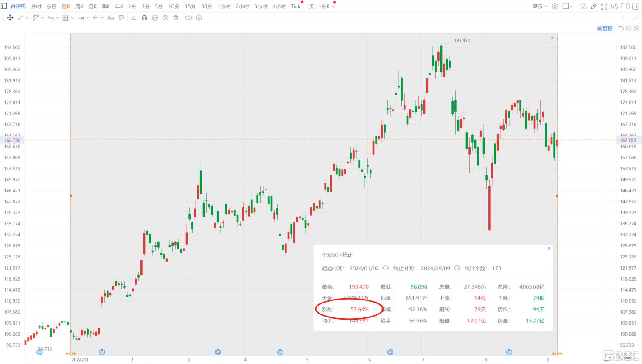Expand the channel tool dropdown arrow

point(42,18)
